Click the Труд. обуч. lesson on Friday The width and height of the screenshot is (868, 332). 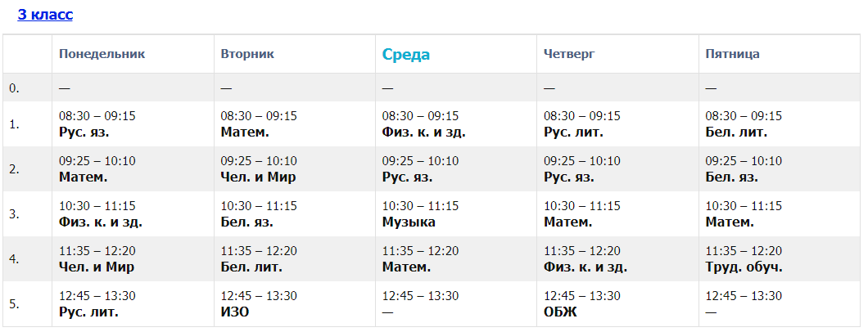[x=744, y=267]
